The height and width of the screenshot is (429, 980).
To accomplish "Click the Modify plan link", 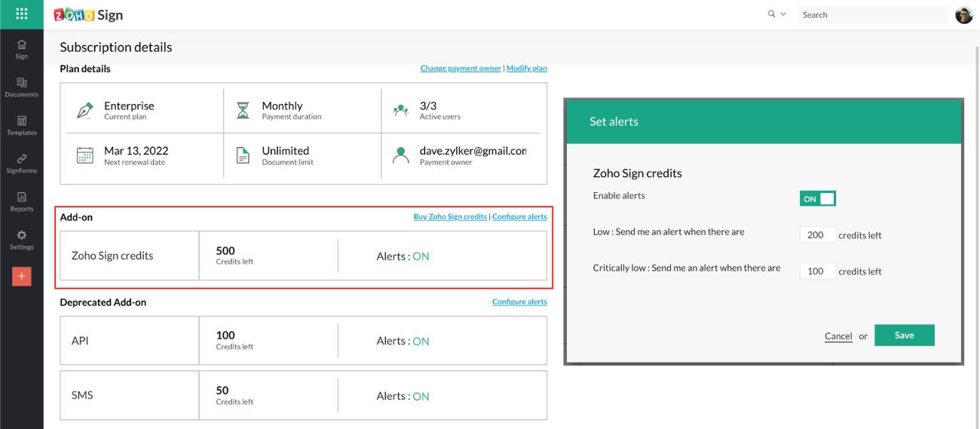I will tap(527, 69).
